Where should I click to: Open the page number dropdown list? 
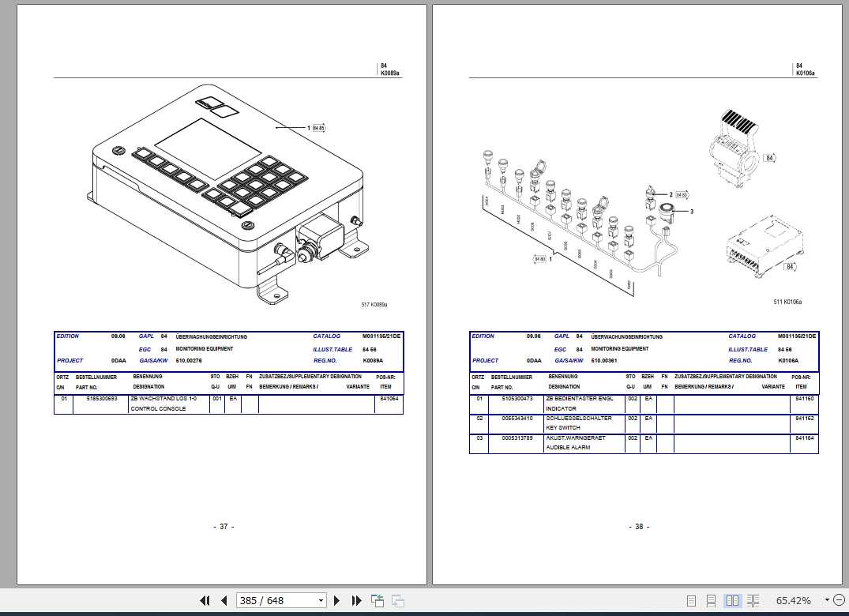(x=321, y=600)
